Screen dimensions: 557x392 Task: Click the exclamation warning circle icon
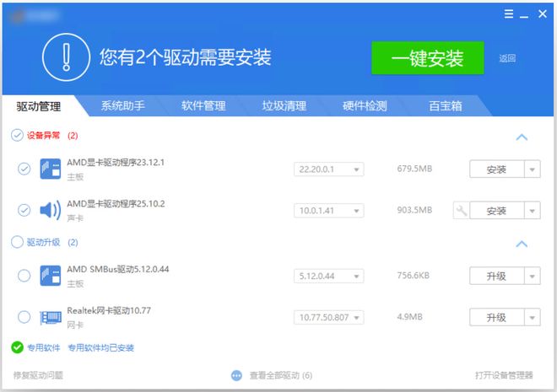coord(66,57)
